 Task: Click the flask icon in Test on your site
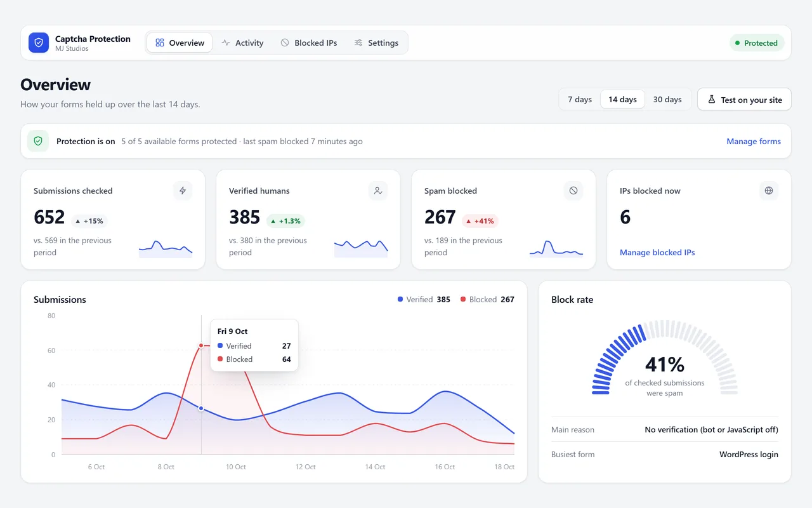(x=712, y=99)
